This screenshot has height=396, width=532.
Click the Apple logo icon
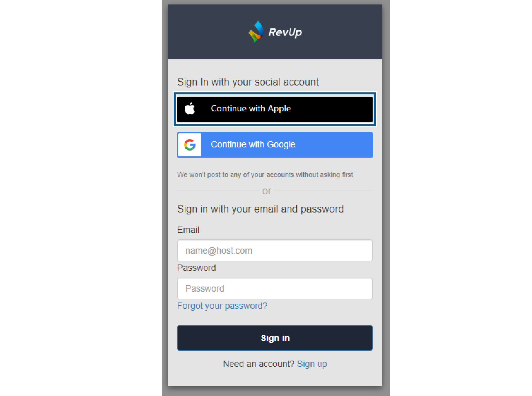click(190, 108)
